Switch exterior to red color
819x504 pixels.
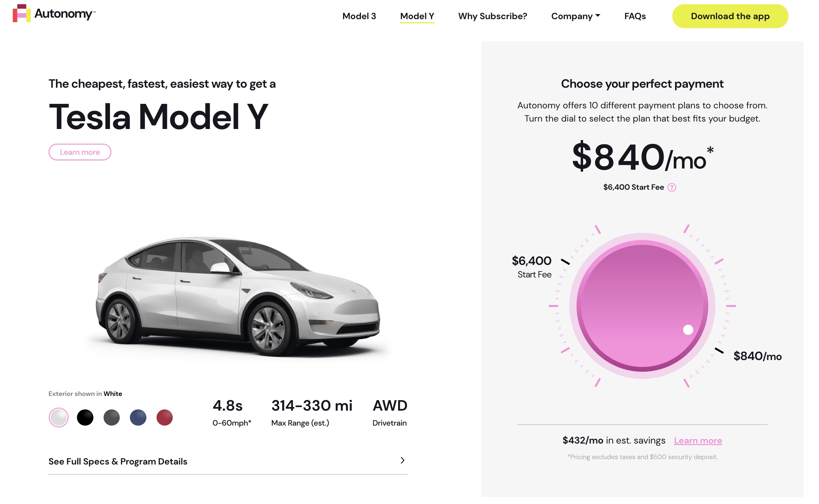tap(165, 417)
